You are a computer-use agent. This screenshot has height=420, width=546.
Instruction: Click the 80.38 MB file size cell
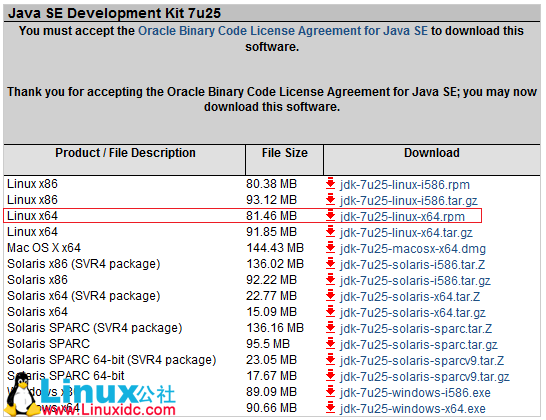click(271, 184)
